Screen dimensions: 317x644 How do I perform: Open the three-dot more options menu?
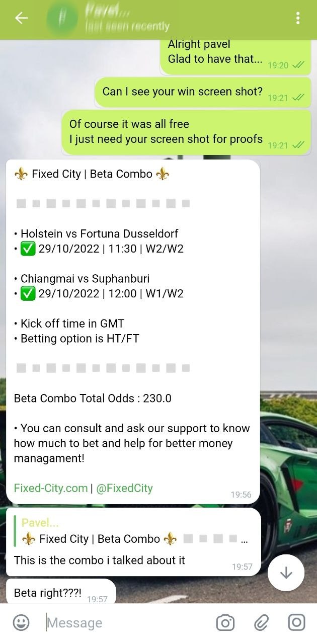point(298,19)
